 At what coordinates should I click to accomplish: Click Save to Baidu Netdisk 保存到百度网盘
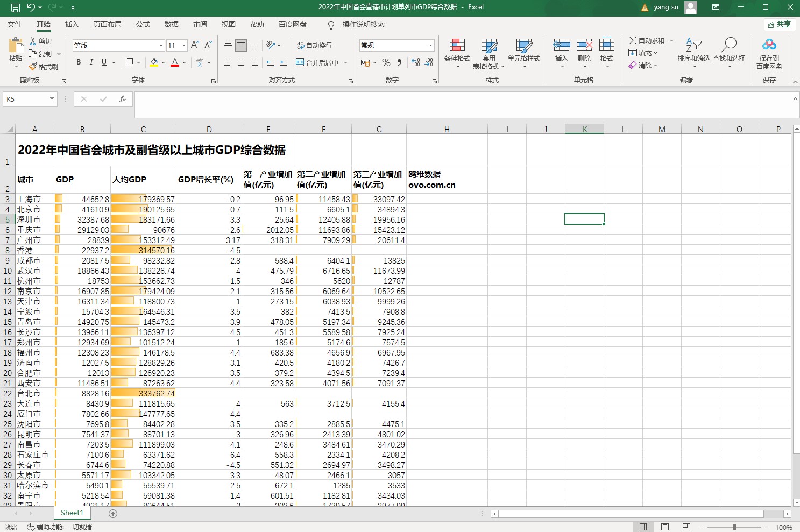[769, 53]
